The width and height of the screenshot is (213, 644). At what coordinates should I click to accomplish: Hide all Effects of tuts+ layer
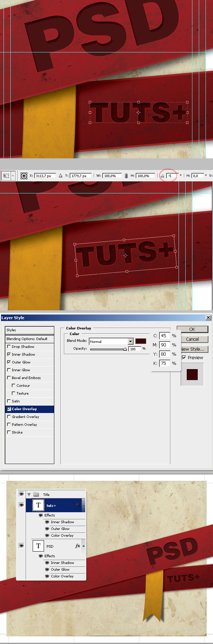click(x=41, y=515)
